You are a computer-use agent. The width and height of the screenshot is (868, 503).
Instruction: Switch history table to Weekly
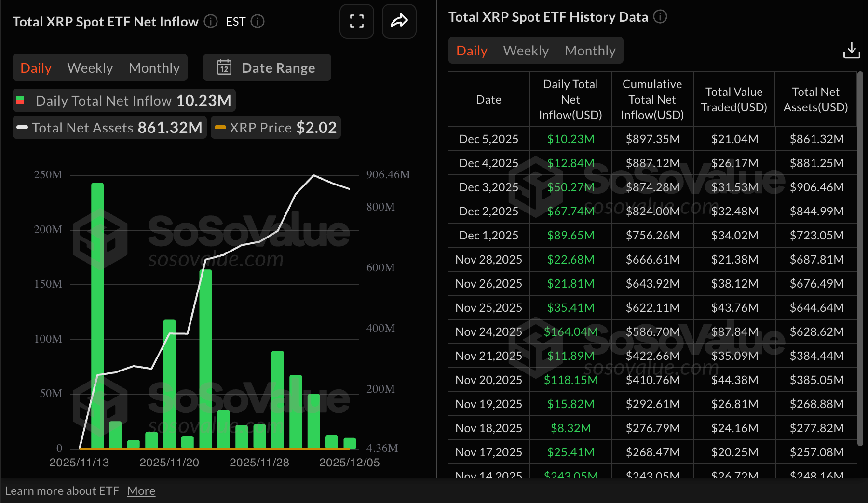526,50
